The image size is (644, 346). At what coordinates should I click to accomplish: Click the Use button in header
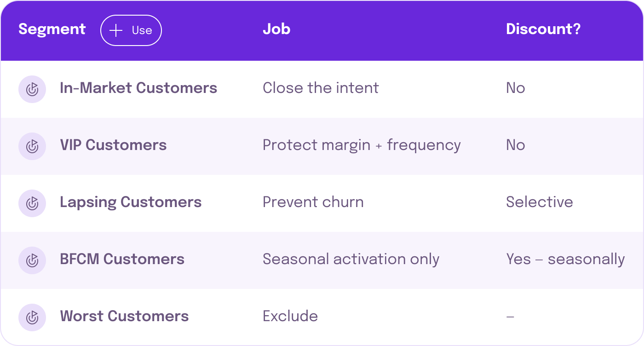tap(131, 30)
